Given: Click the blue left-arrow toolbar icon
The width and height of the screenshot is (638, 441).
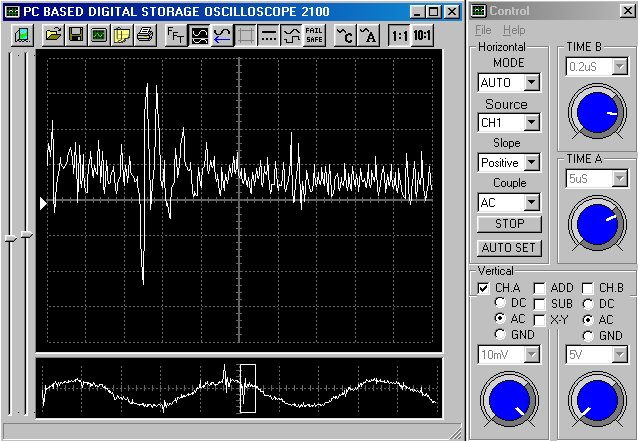Looking at the screenshot, I should (222, 35).
